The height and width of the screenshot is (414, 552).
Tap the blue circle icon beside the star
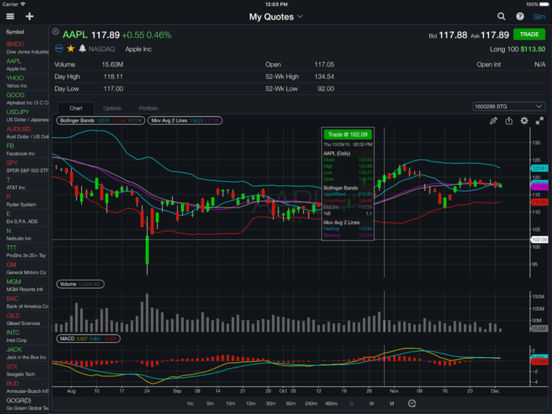pyautogui.click(x=59, y=48)
